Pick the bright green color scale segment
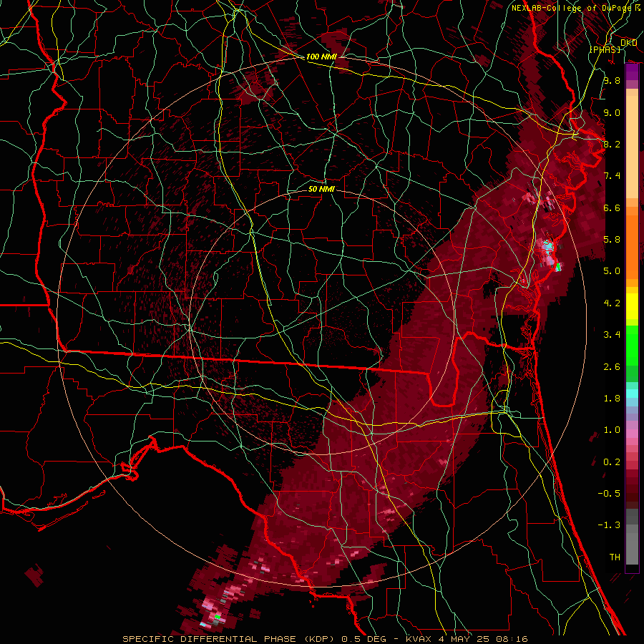Viewport: 644px width, 644px height. 632,345
